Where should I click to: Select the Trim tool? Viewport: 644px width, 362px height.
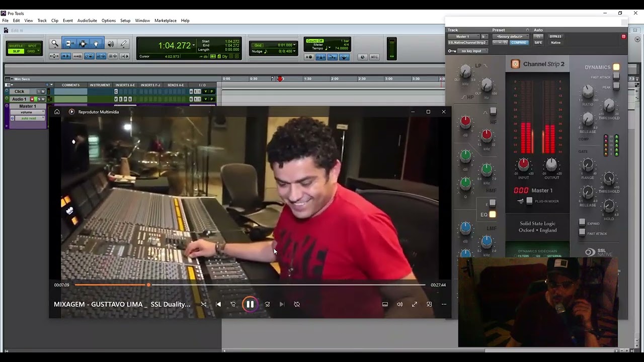69,44
